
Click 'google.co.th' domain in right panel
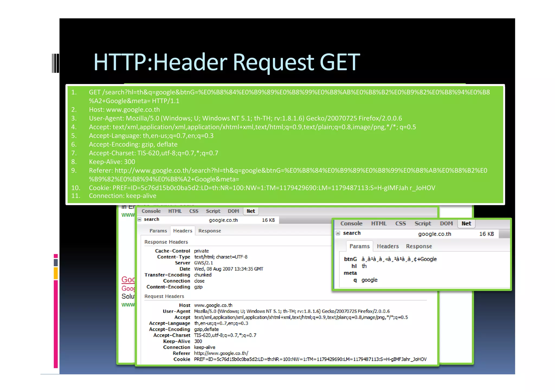tap(435, 234)
